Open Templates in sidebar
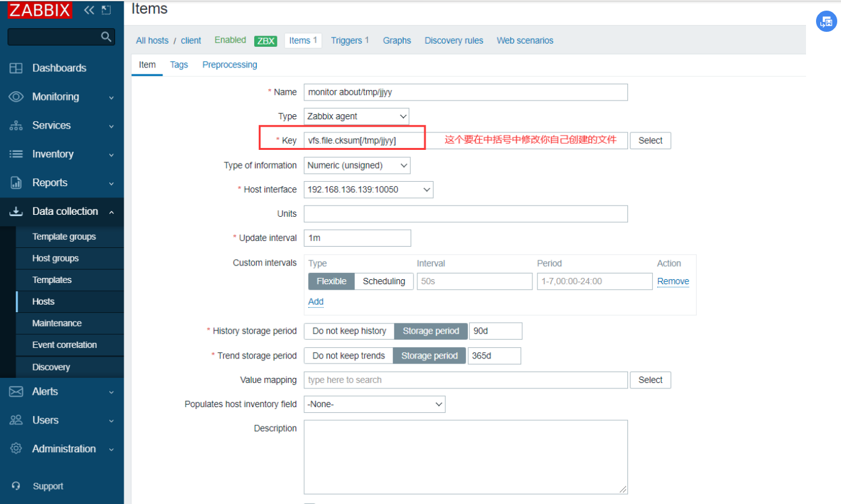 tap(52, 280)
